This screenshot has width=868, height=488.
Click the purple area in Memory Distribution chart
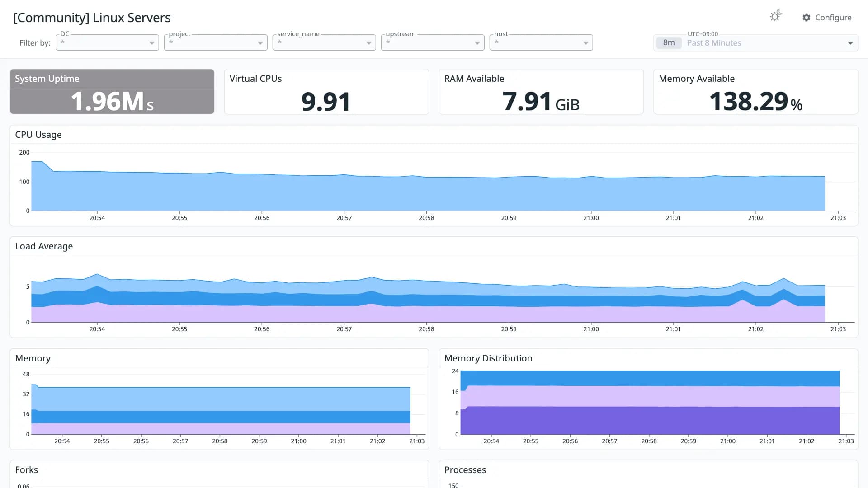650,420
